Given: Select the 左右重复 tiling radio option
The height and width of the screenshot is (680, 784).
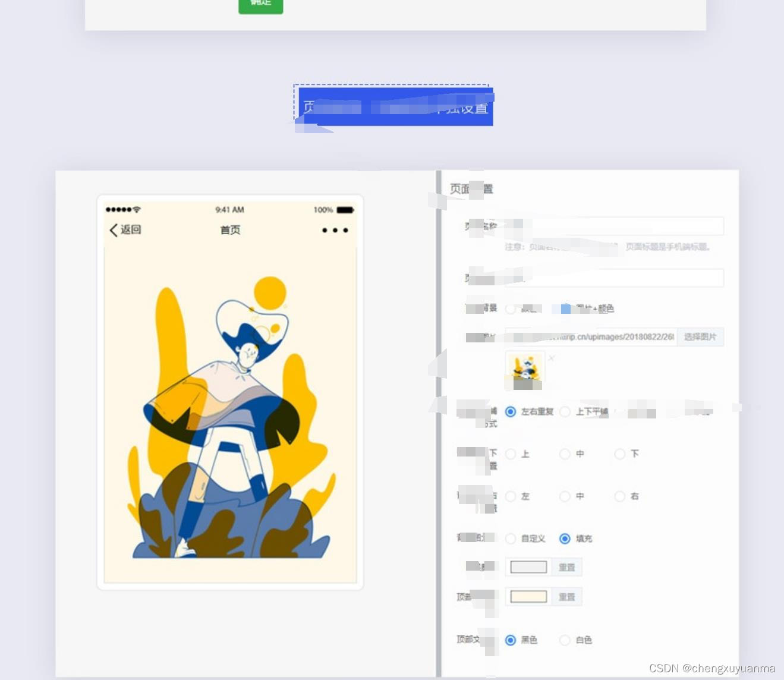Looking at the screenshot, I should click(x=511, y=411).
